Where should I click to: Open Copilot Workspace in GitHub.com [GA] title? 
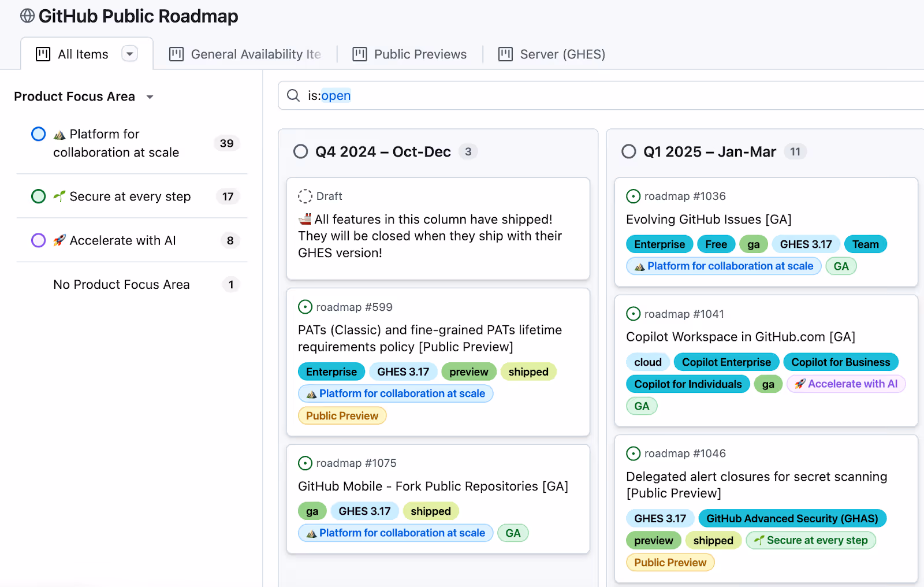click(740, 337)
